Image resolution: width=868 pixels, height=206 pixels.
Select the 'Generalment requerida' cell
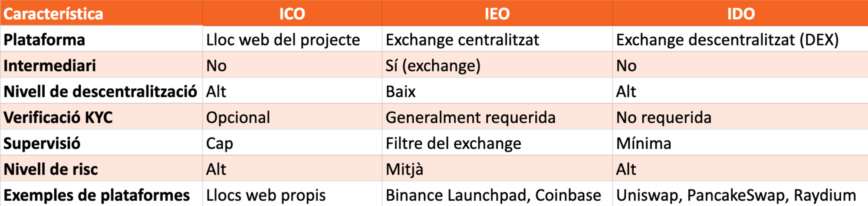(x=470, y=118)
